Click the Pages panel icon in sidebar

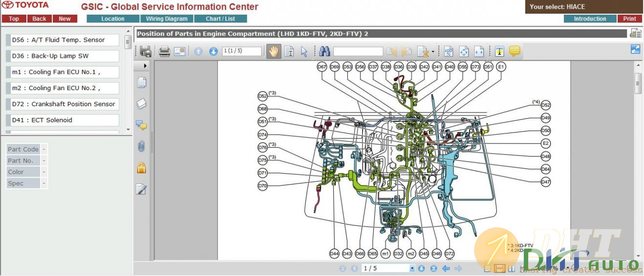tap(141, 82)
